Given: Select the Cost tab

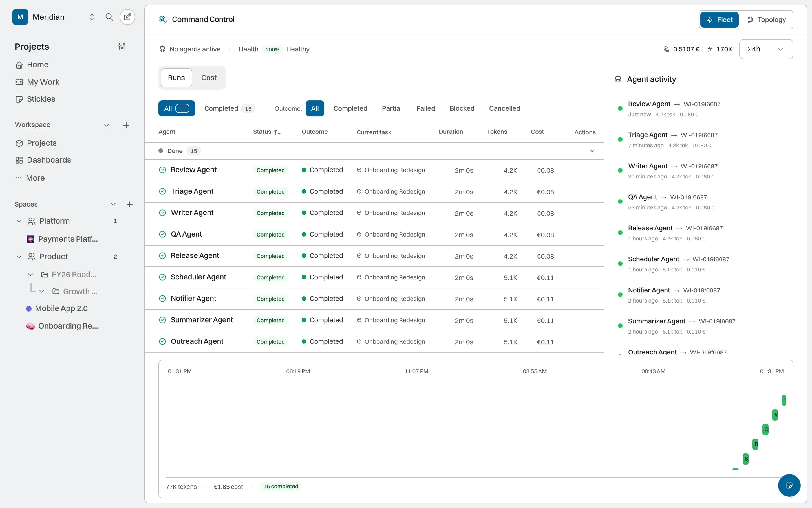Looking at the screenshot, I should tap(209, 78).
